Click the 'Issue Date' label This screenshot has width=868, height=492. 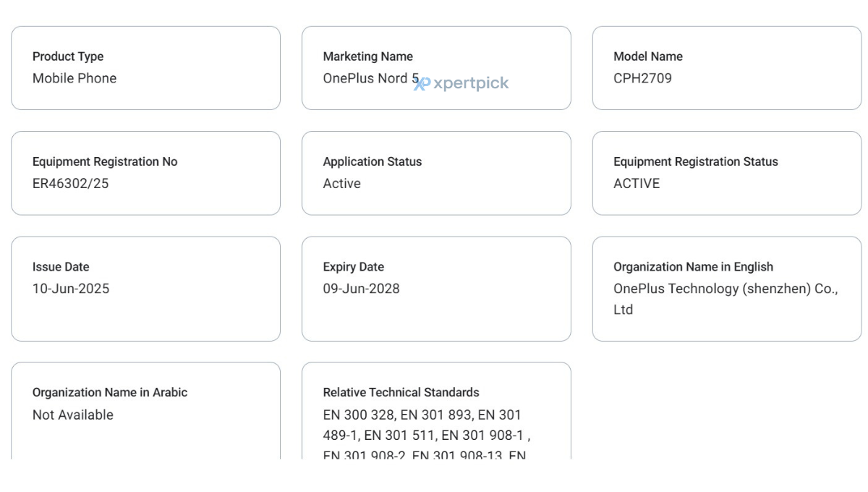pyautogui.click(x=61, y=267)
